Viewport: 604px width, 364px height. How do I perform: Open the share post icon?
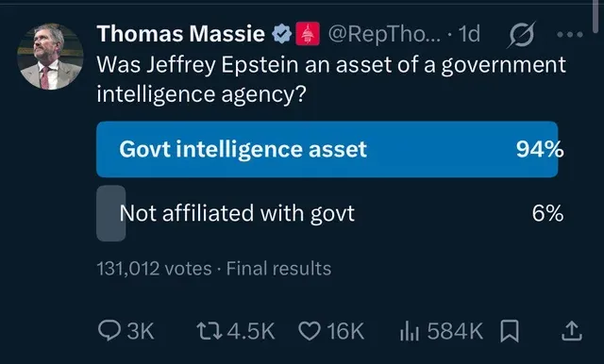pyautogui.click(x=571, y=331)
